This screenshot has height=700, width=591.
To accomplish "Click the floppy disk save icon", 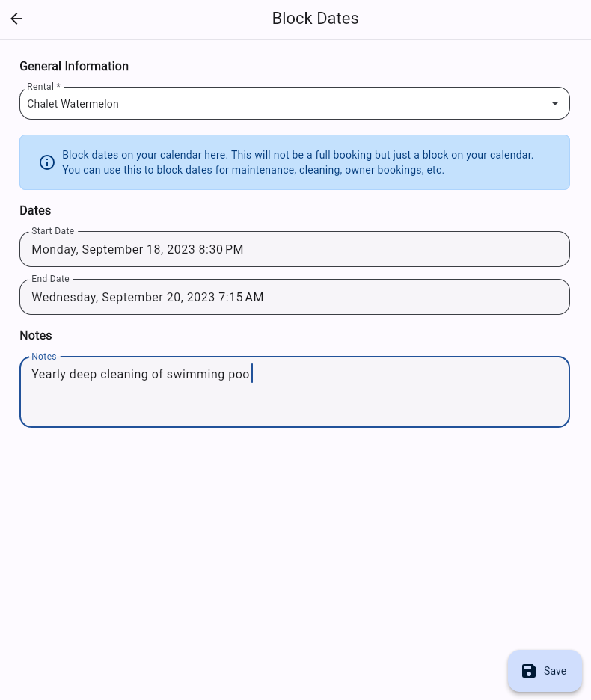I will 529,671.
